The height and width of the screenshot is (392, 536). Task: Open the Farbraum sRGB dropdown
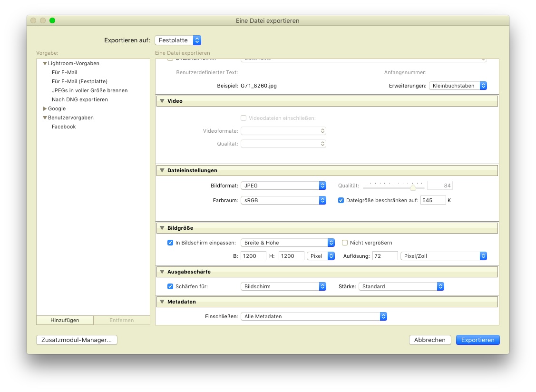tap(283, 200)
